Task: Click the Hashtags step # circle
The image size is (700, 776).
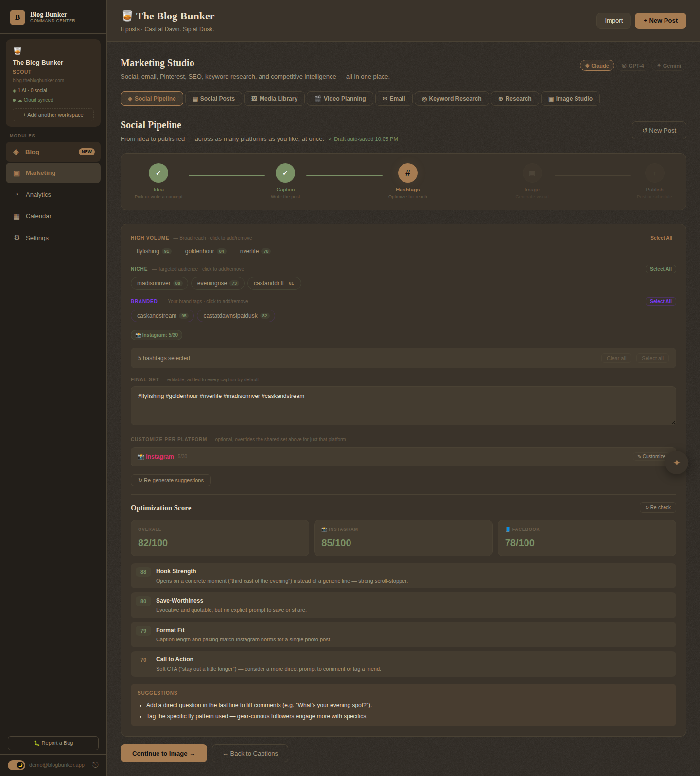Action: tap(408, 173)
